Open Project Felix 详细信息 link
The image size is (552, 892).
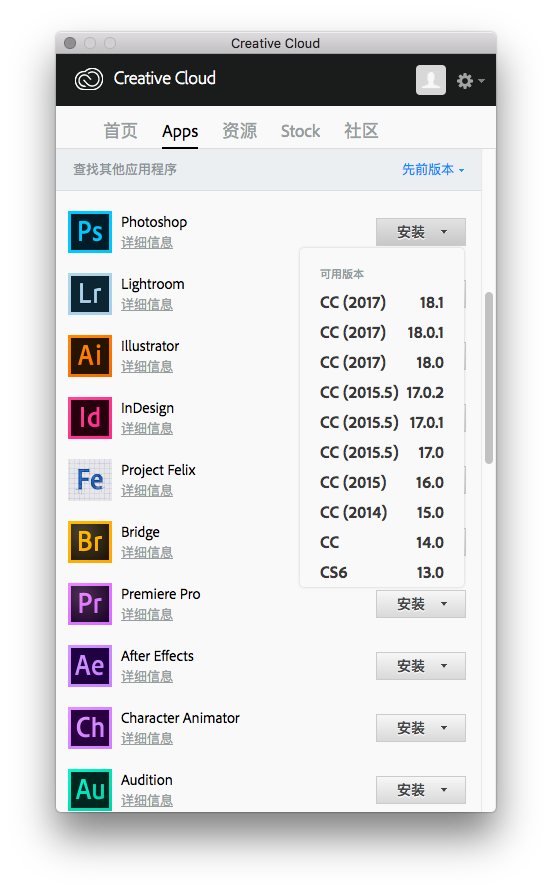pos(147,491)
